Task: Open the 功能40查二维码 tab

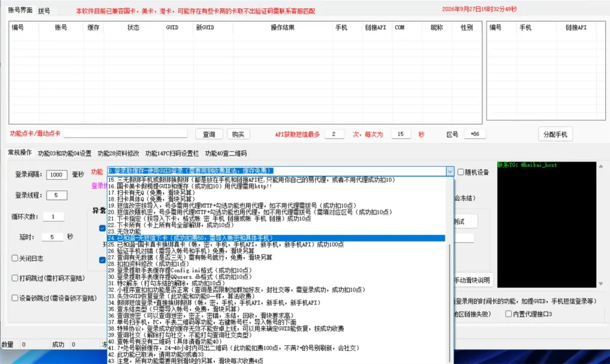Action: tap(226, 153)
